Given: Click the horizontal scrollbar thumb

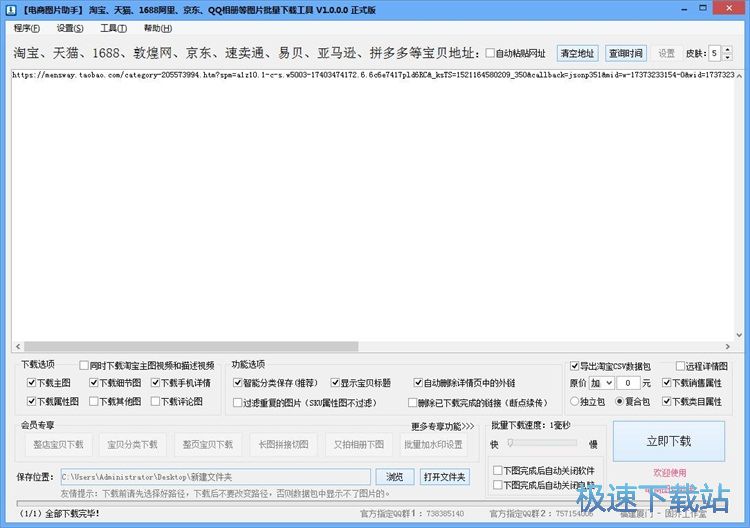Looking at the screenshot, I should click(191, 346).
